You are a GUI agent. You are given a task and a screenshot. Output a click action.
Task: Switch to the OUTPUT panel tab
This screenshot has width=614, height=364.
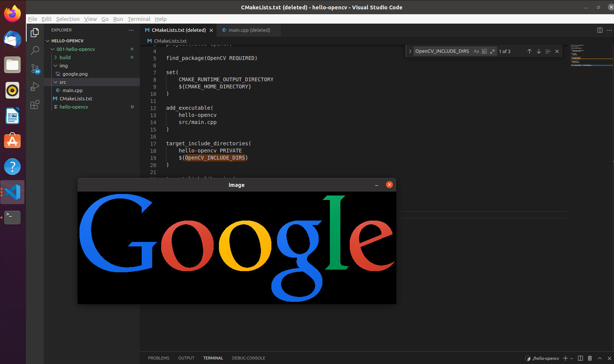click(x=186, y=358)
